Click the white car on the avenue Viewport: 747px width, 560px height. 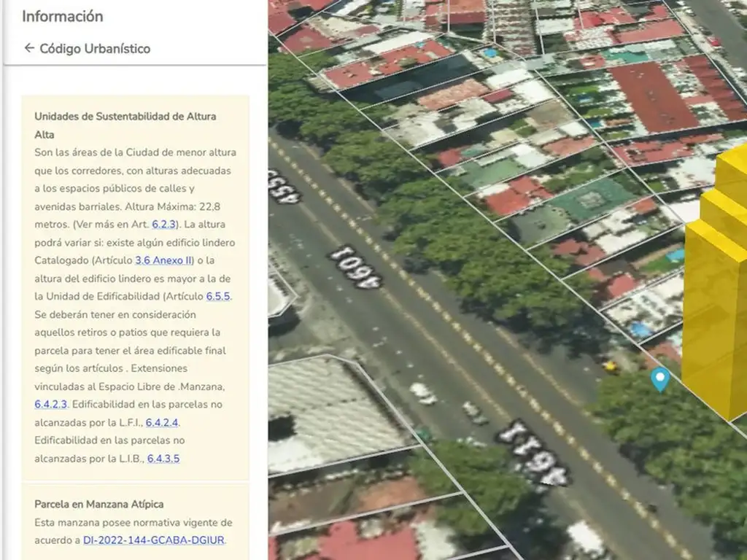pos(422,393)
